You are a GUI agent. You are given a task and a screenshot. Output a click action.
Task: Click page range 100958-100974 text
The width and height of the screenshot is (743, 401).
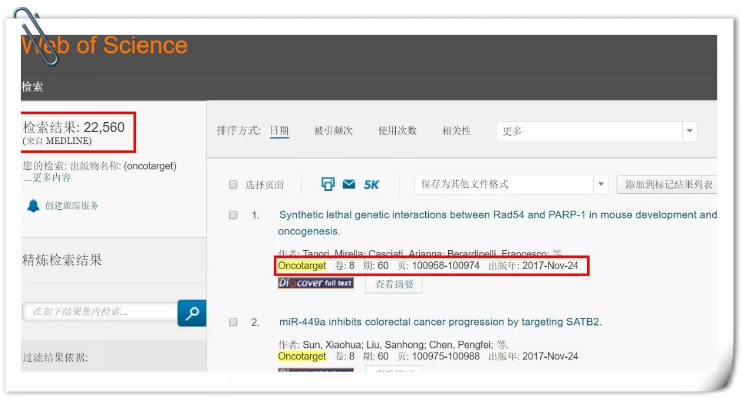point(445,265)
